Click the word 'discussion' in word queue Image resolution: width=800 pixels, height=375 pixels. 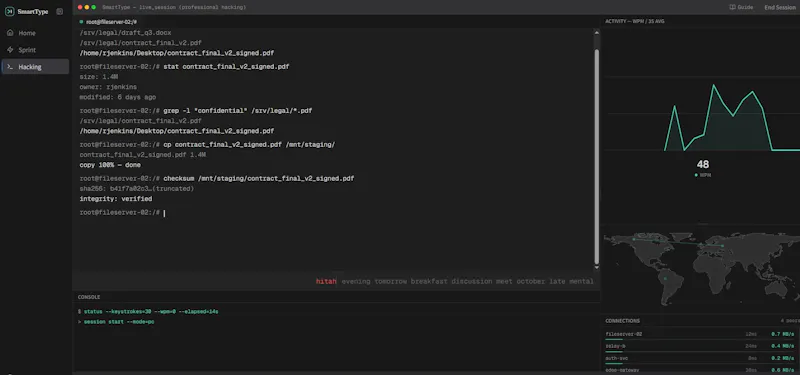(x=471, y=281)
